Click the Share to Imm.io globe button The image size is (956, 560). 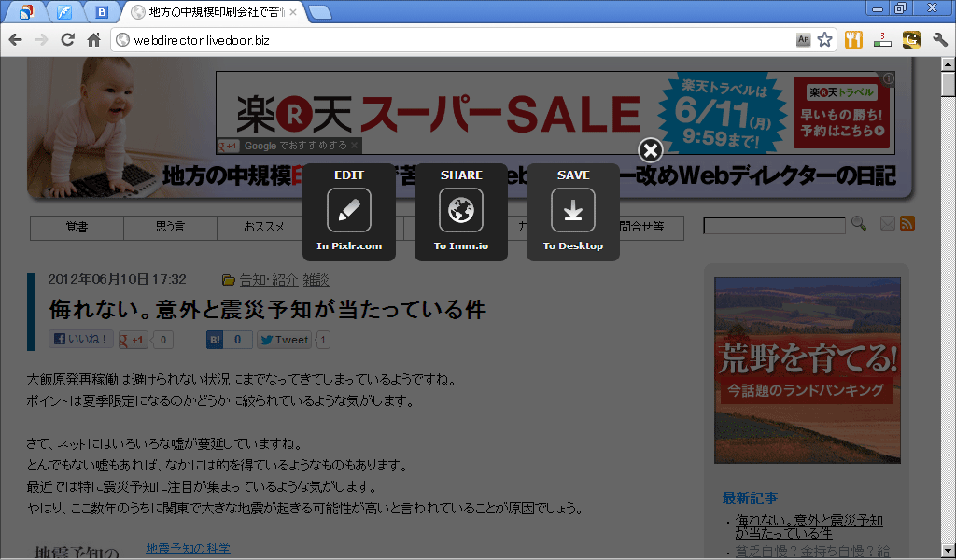461,210
